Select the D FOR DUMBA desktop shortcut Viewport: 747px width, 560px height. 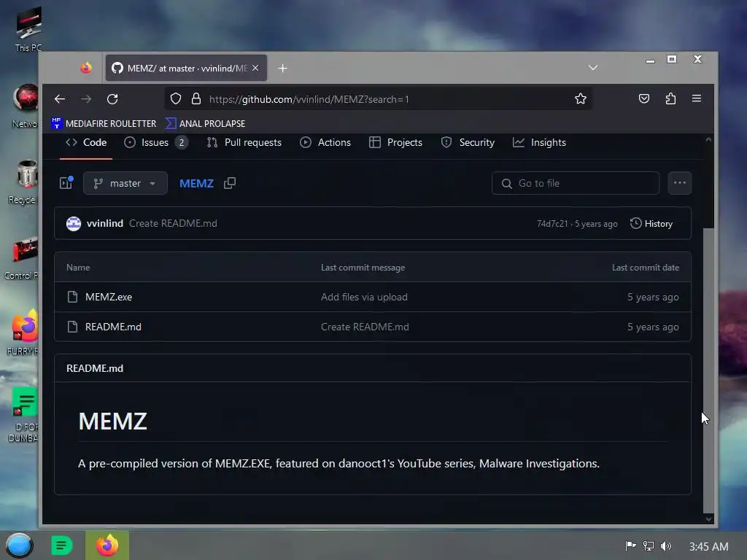point(23,414)
